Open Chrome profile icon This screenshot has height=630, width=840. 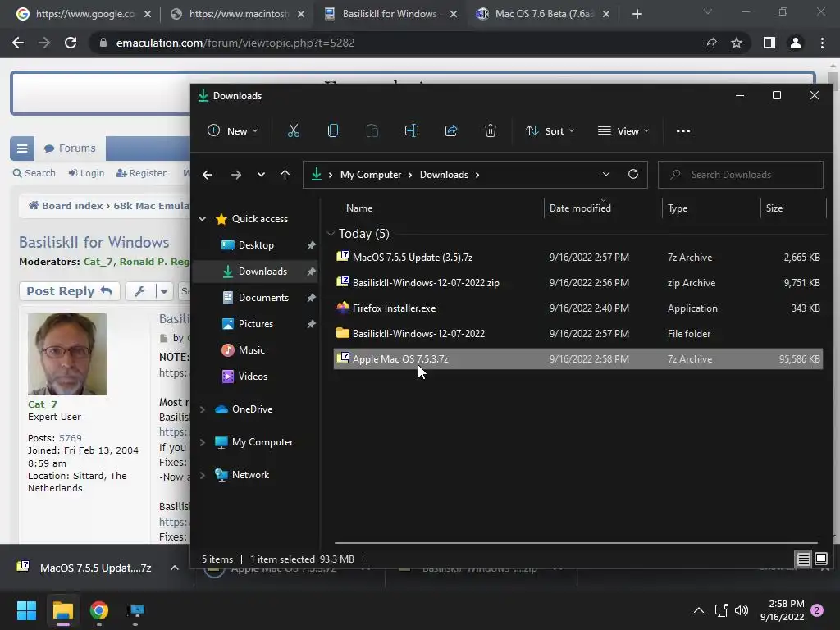tap(796, 43)
